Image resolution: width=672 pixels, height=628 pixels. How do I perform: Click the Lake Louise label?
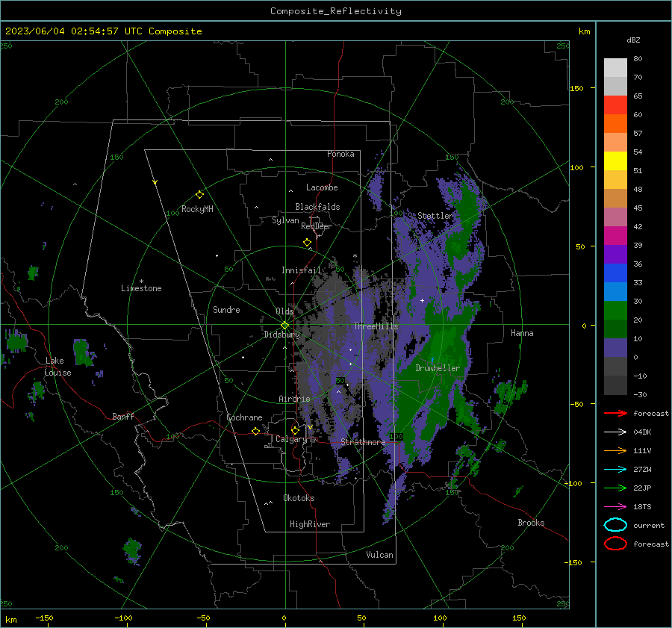tap(57, 367)
